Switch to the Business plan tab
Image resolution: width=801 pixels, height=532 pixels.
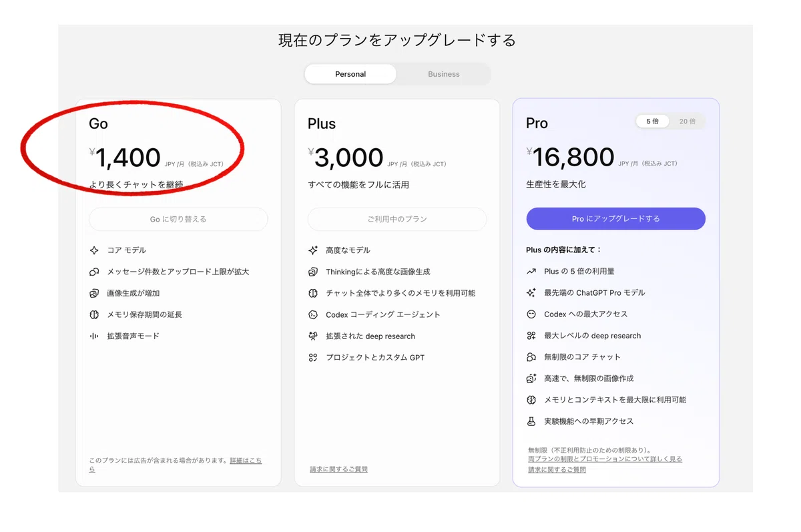444,74
